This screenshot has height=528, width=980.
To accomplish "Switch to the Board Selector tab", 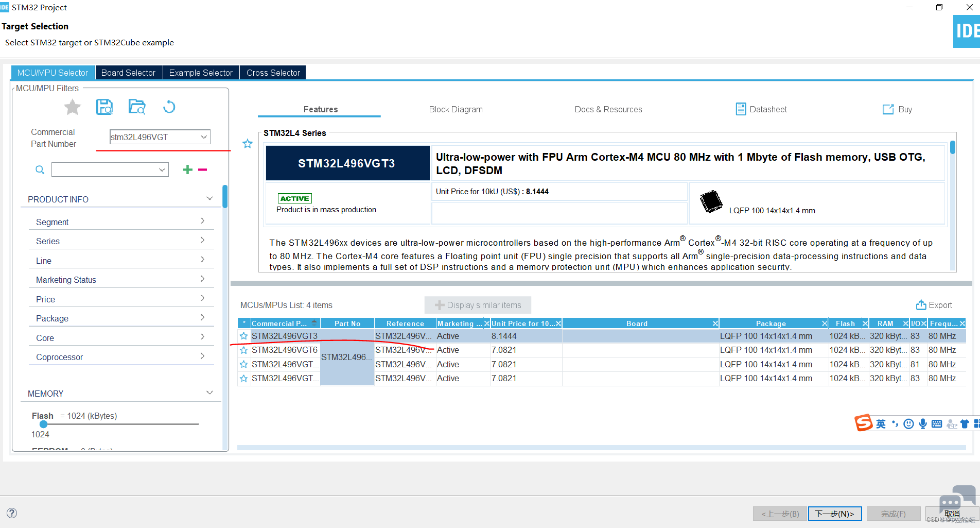I will click(128, 73).
